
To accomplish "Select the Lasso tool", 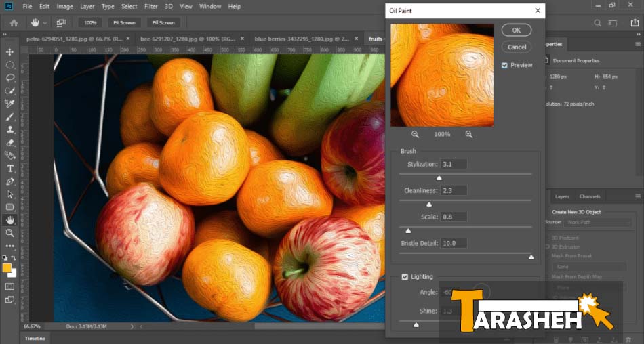I will click(10, 78).
